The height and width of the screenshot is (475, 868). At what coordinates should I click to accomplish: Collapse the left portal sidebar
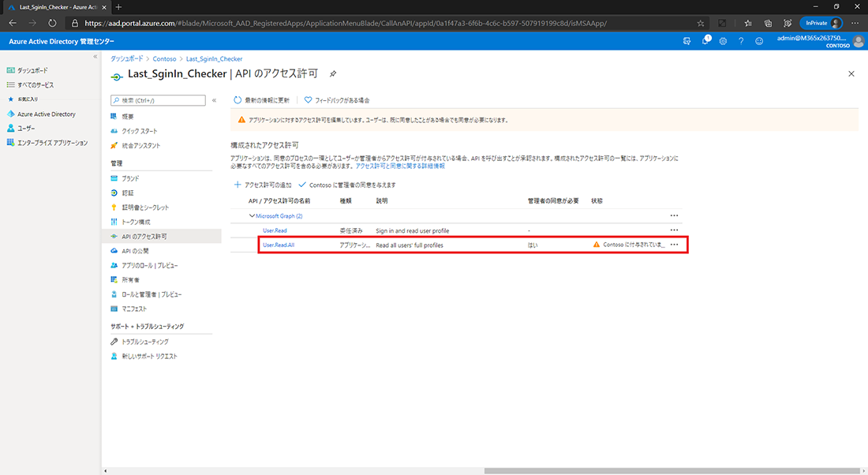click(95, 57)
